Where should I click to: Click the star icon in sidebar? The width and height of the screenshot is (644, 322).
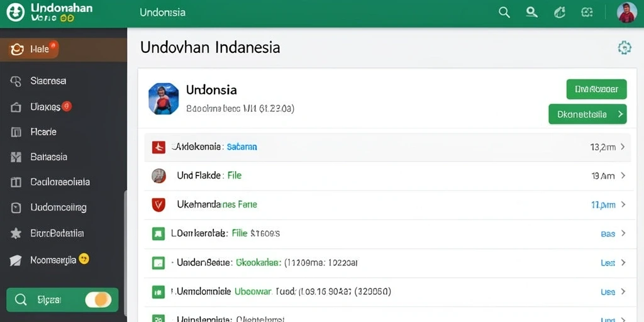pyautogui.click(x=16, y=234)
